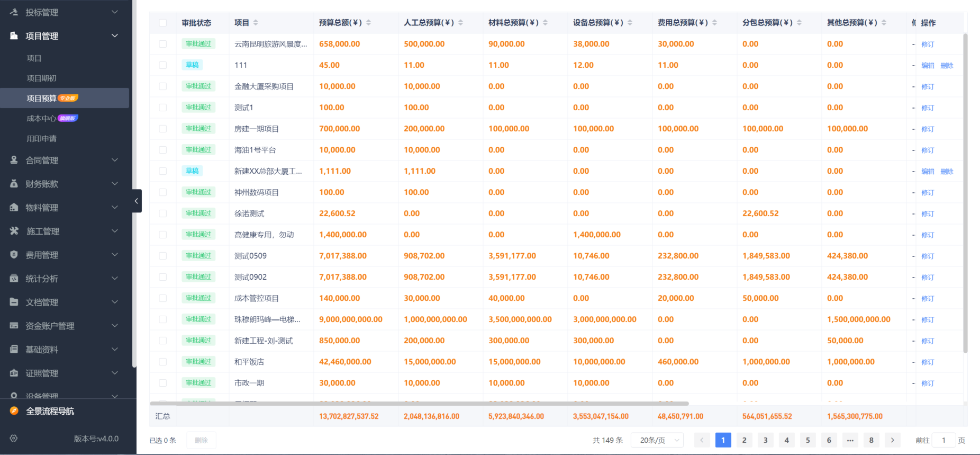Viewport: 980px width, 455px height.
Task: Click the 费用管理 shield icon
Action: pyautogui.click(x=14, y=255)
